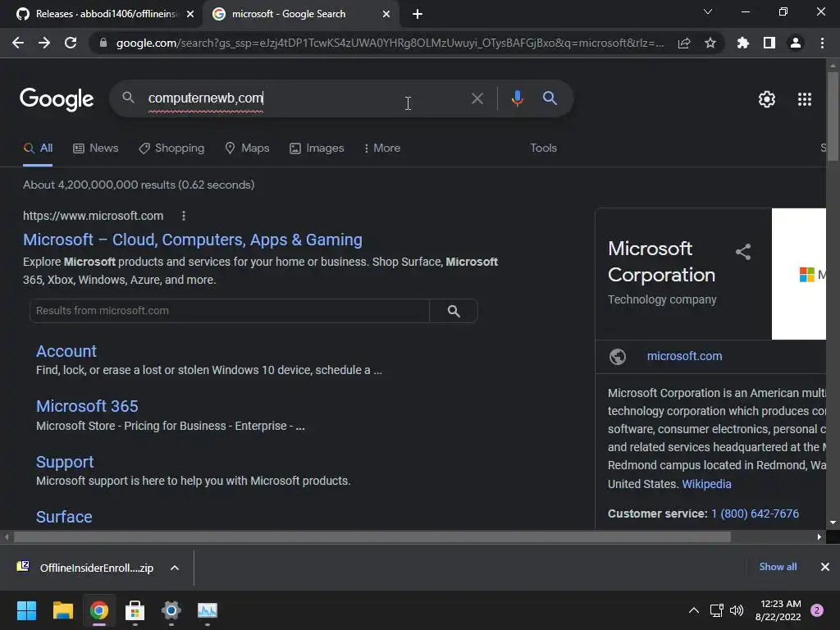Go to Google home via the logo

57,99
